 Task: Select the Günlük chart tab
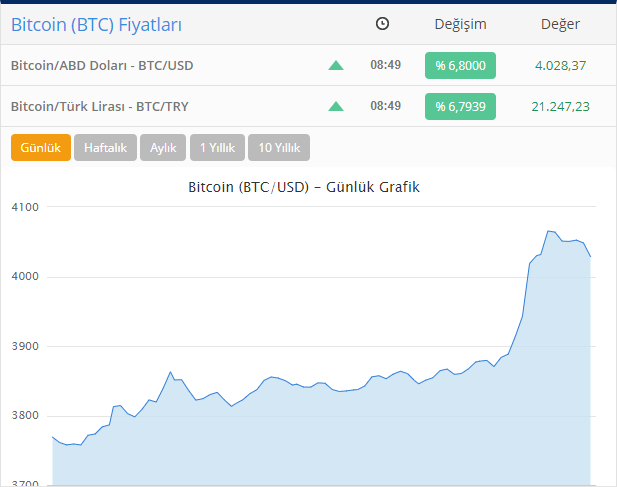[x=41, y=148]
